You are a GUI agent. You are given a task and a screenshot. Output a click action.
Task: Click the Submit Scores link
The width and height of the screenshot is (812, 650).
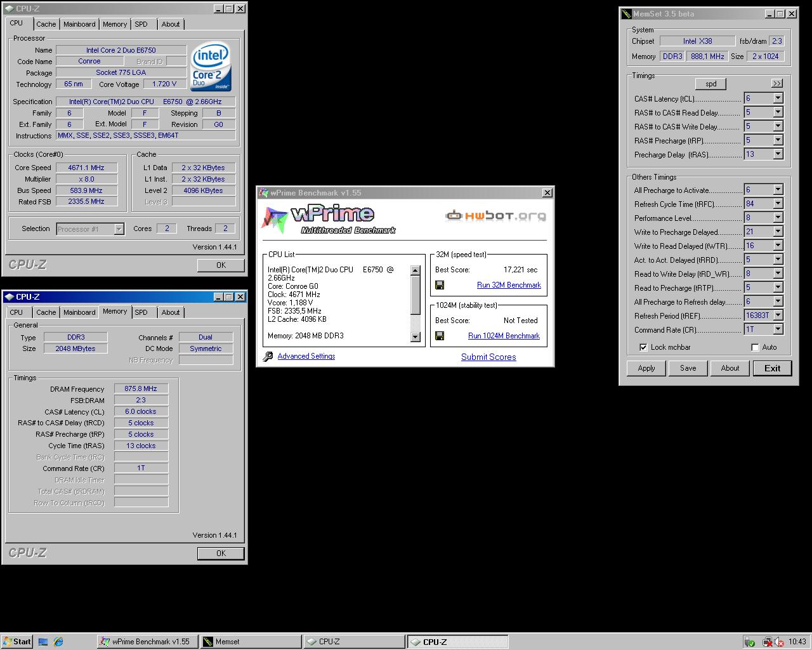(488, 357)
